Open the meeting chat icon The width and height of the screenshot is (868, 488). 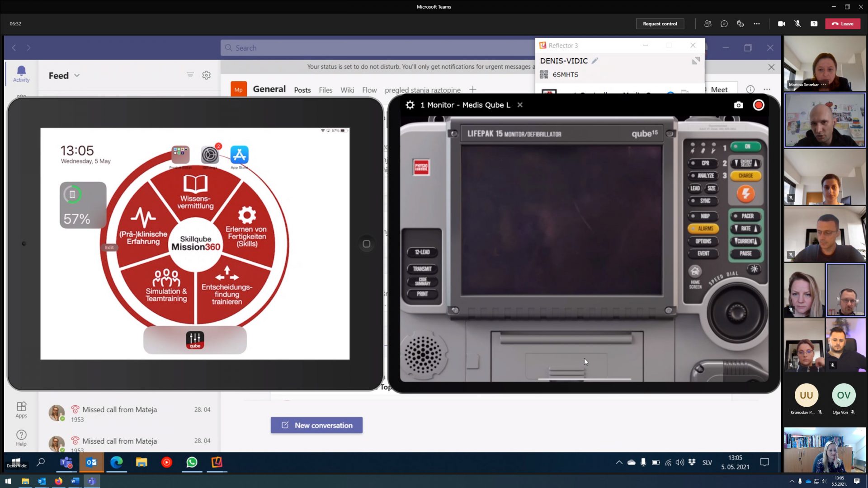tap(724, 23)
